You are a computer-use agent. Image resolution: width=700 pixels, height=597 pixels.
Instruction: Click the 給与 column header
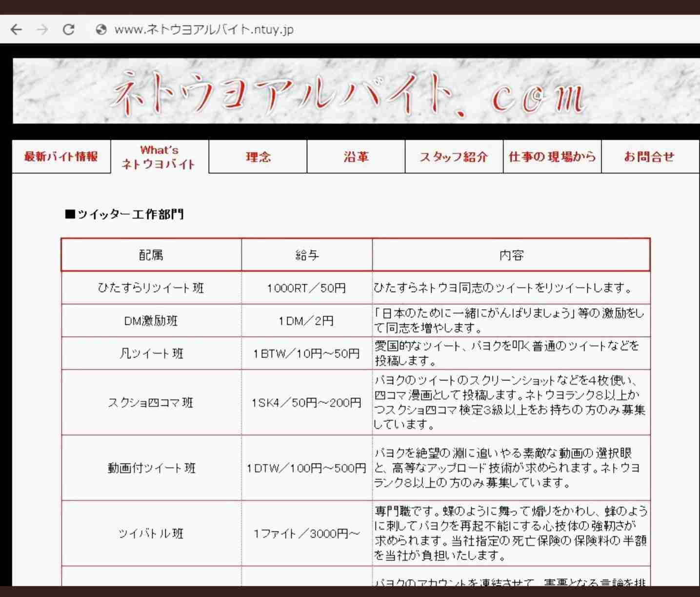307,255
